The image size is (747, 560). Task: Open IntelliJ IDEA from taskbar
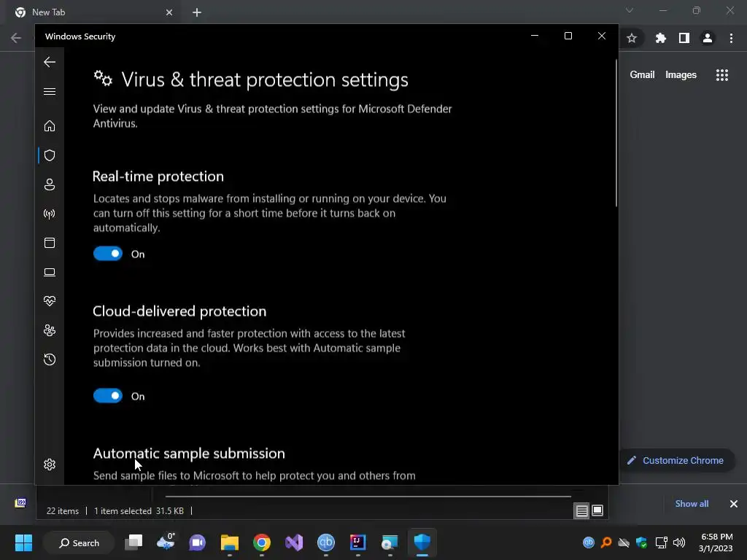click(x=357, y=542)
